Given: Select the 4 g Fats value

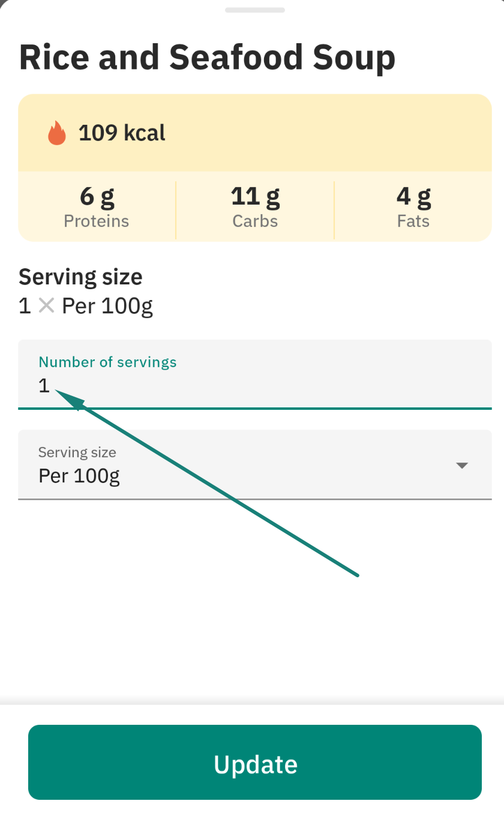Looking at the screenshot, I should 413,196.
